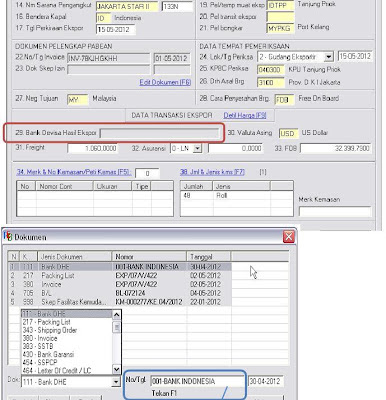Click the Dok Skep Izin number field
Viewport: 386px width, 400px height.
109,70
